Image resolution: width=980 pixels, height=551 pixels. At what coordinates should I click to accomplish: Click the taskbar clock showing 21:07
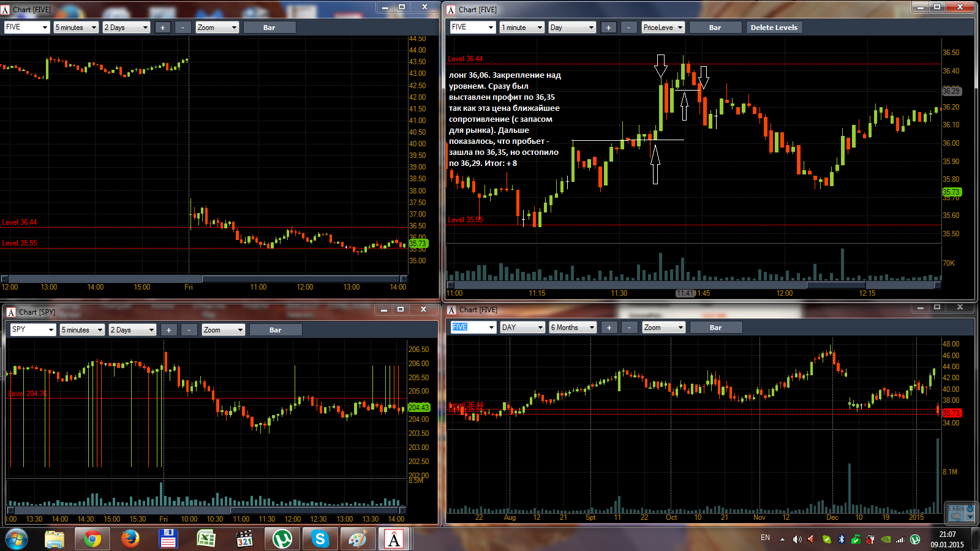(x=947, y=539)
